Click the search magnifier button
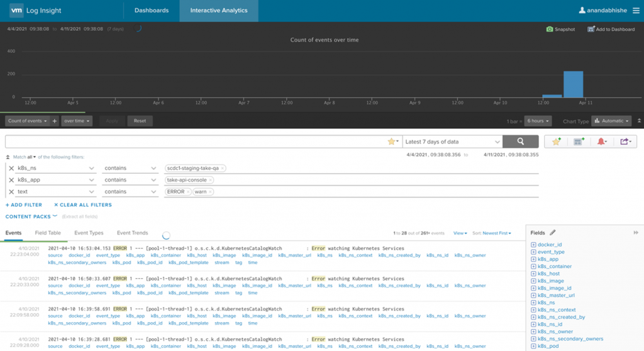Viewport: 644px width, 351px height. coord(521,142)
